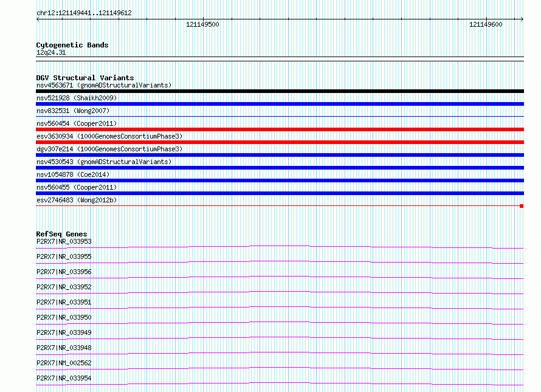Select transcript P2RX7|NM_002562
Screen dimensions: 541x392
point(64,363)
